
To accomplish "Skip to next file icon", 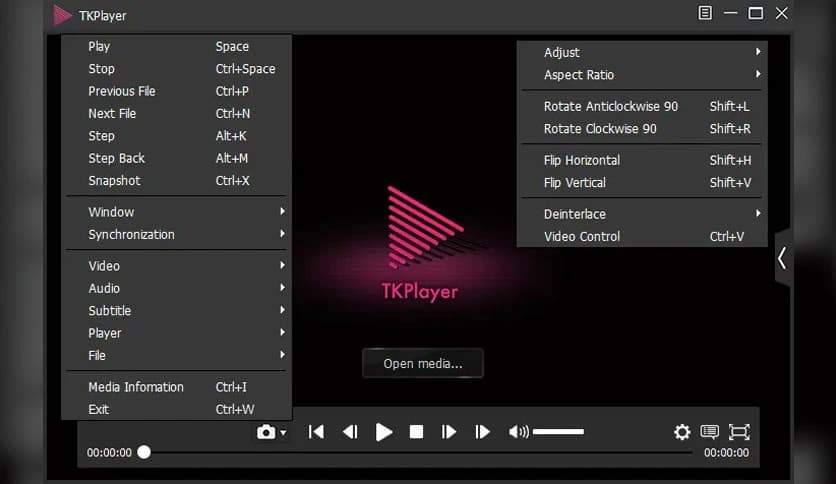I will (x=483, y=432).
